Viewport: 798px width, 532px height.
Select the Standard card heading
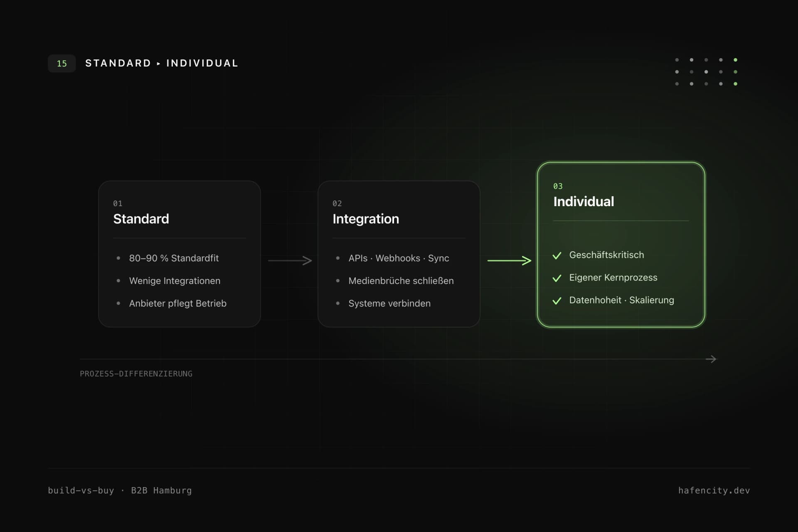click(141, 219)
